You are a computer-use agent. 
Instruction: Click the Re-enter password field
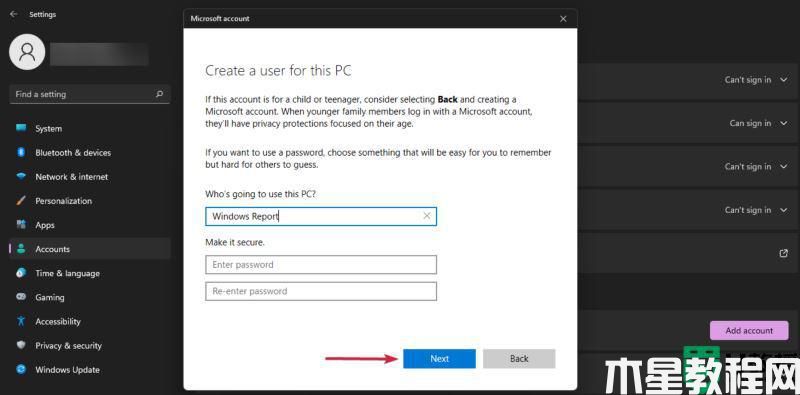(320, 291)
